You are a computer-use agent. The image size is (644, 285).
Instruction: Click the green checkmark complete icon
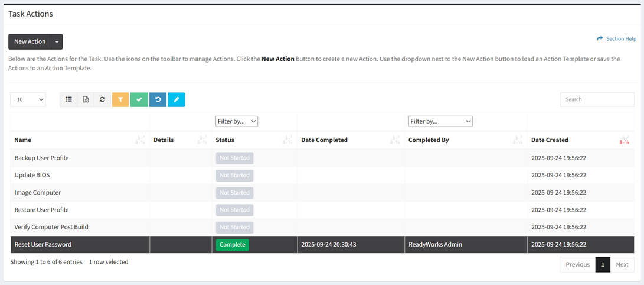click(139, 100)
